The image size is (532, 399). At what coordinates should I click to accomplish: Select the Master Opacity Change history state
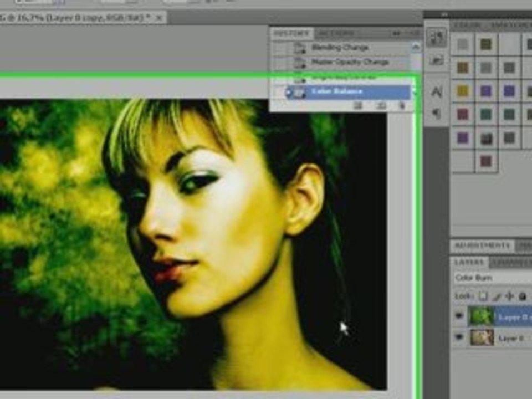click(x=350, y=62)
